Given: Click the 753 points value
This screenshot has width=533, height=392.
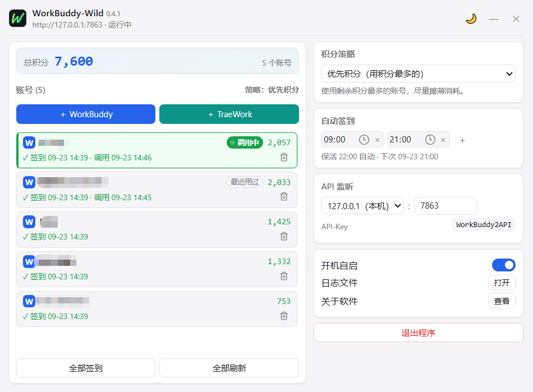Looking at the screenshot, I should coord(283,301).
